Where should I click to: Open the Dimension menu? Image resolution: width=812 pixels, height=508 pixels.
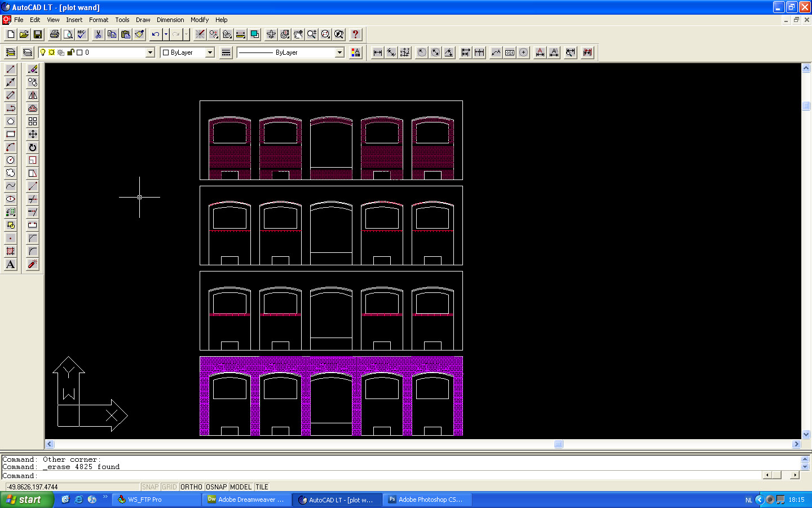click(x=170, y=20)
